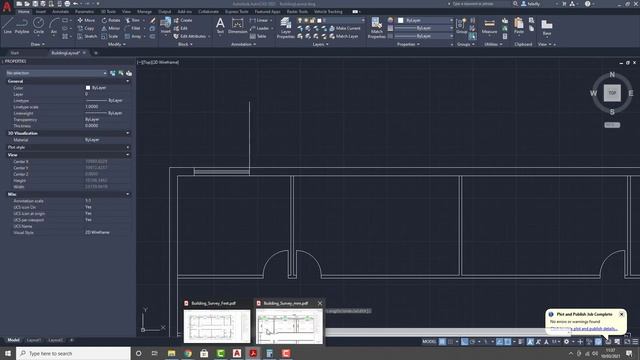Open Building_Survey_mm.pdf preview thumbnail

(x=289, y=326)
